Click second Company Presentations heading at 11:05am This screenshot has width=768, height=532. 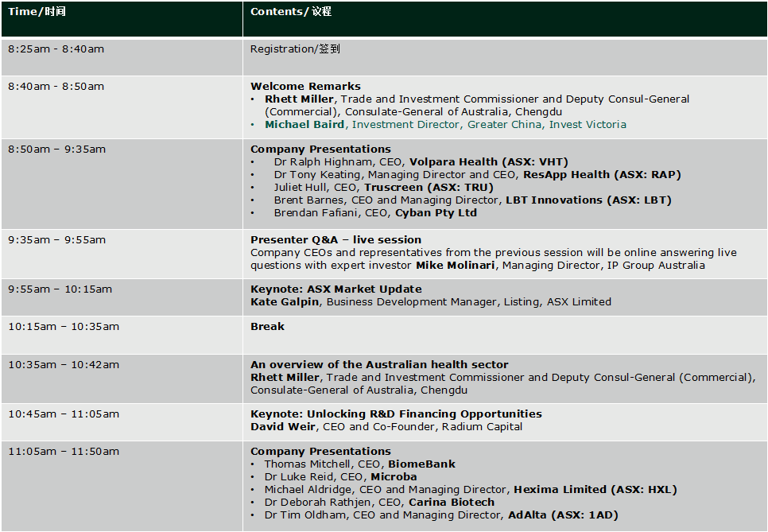click(321, 451)
